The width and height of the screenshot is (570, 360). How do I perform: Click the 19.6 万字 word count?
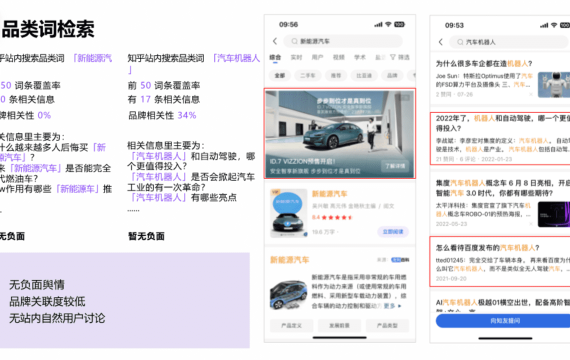pyautogui.click(x=324, y=232)
